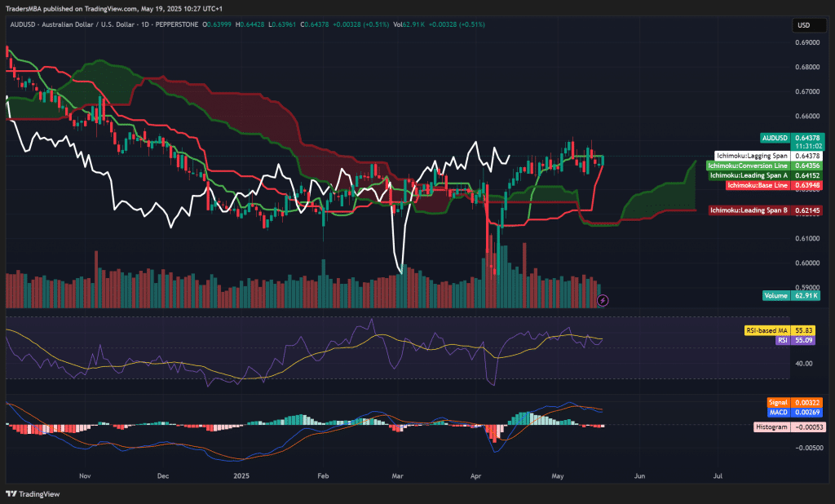835x504 pixels.
Task: Select the Ichimoku Conversion Line label
Action: point(748,166)
